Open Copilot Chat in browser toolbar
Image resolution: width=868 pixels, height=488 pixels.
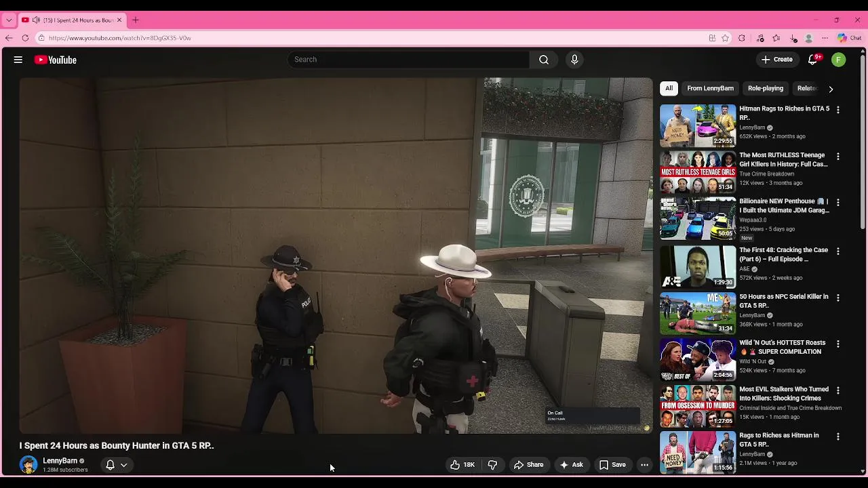click(849, 38)
